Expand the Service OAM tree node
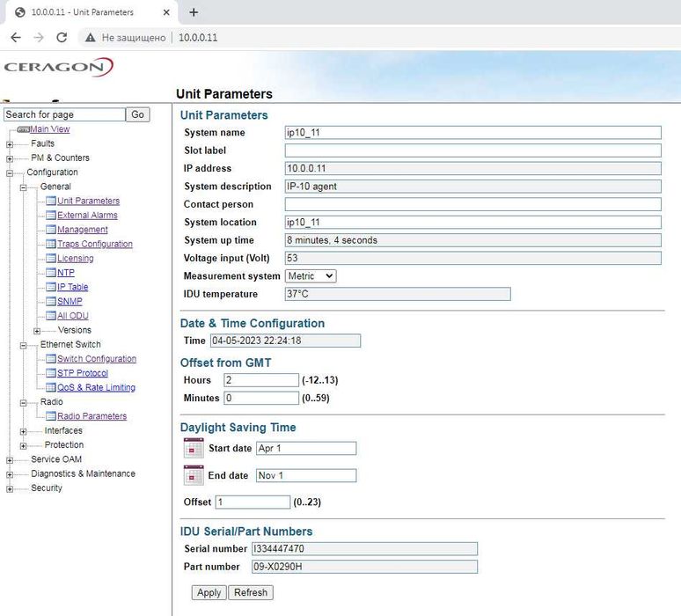Viewport: 681px width, 616px height. tap(10, 460)
